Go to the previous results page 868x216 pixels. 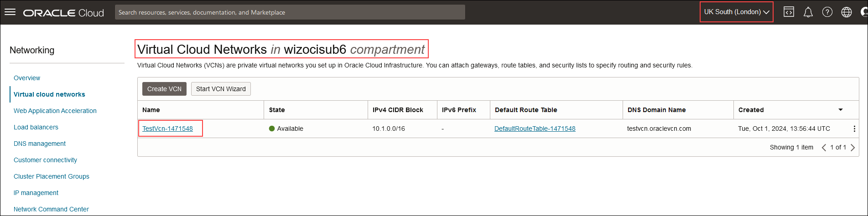tap(824, 148)
